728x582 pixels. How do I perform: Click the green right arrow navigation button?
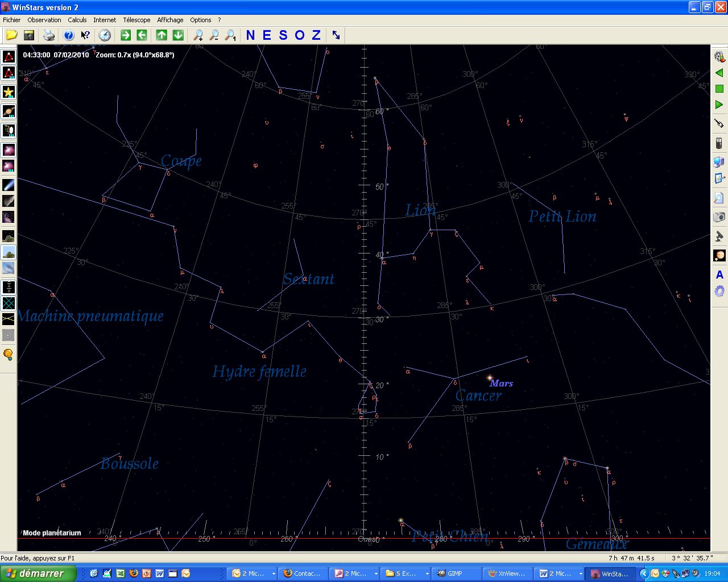[x=126, y=35]
